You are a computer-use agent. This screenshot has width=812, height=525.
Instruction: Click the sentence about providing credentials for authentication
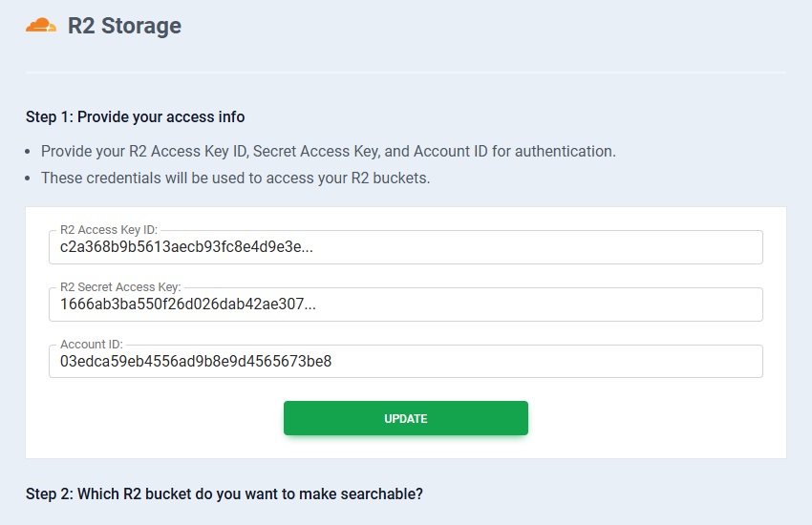click(x=328, y=151)
